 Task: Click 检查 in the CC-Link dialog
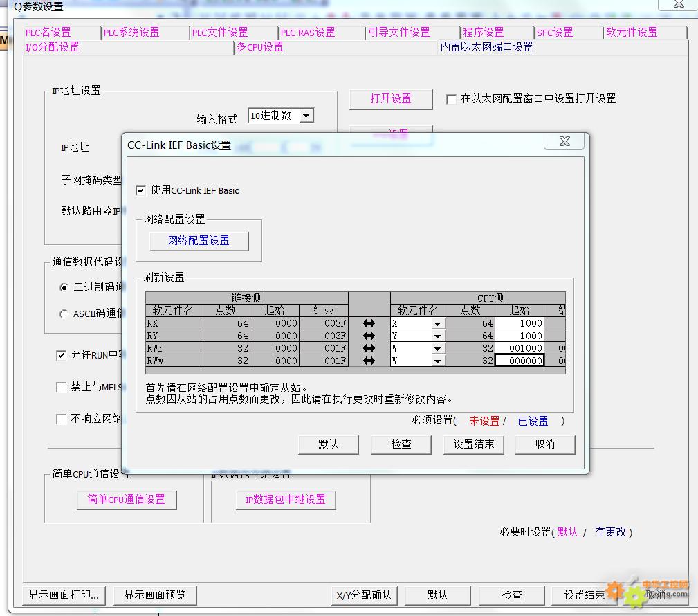(401, 444)
